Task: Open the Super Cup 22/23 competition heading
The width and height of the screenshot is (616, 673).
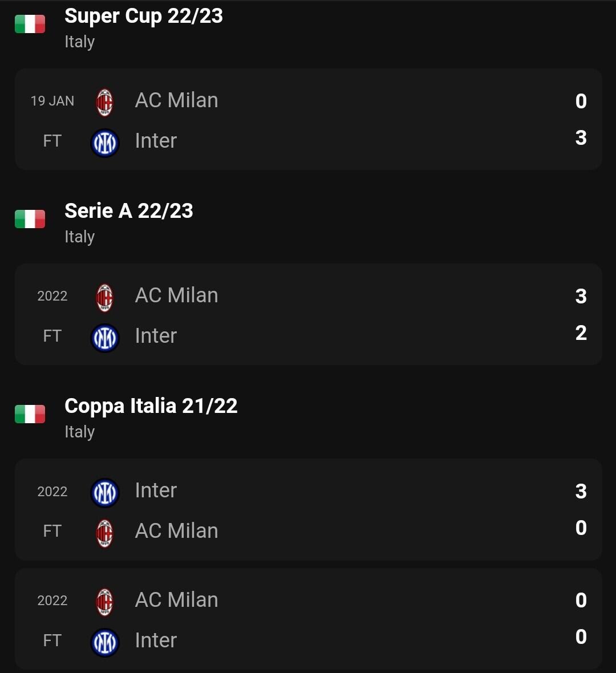Action: 144,16
